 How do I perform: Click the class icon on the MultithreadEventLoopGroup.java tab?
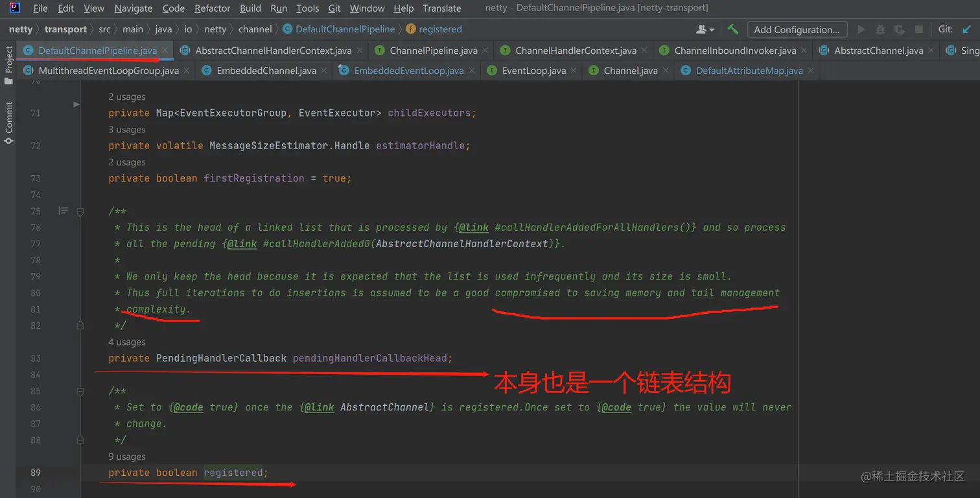tap(29, 71)
